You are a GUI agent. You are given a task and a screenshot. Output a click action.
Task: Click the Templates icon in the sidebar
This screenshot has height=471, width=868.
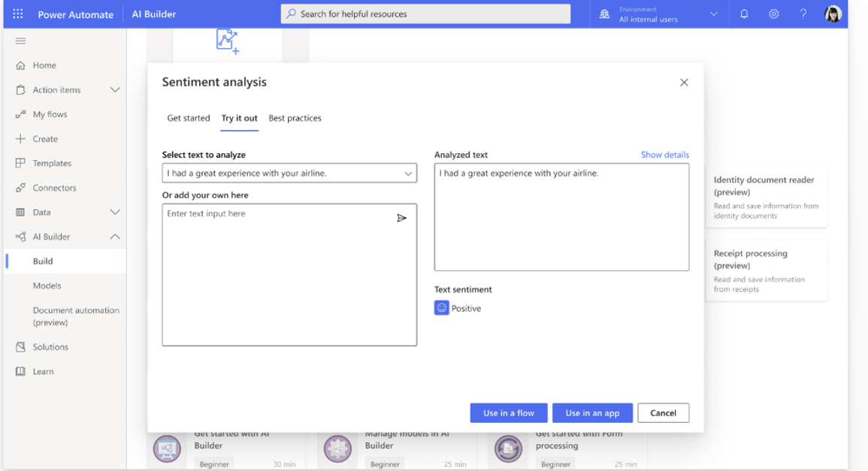(x=20, y=163)
